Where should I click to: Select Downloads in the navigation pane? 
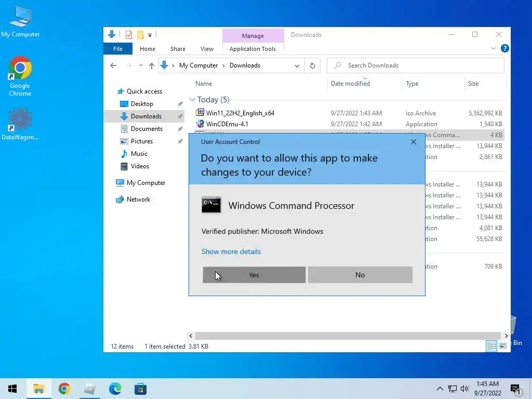(x=146, y=116)
